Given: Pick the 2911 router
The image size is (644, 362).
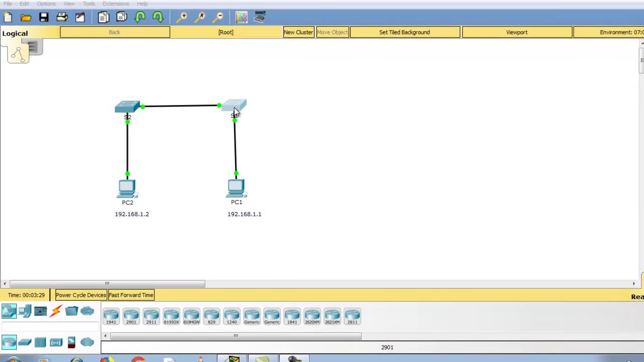Looking at the screenshot, I should click(151, 316).
